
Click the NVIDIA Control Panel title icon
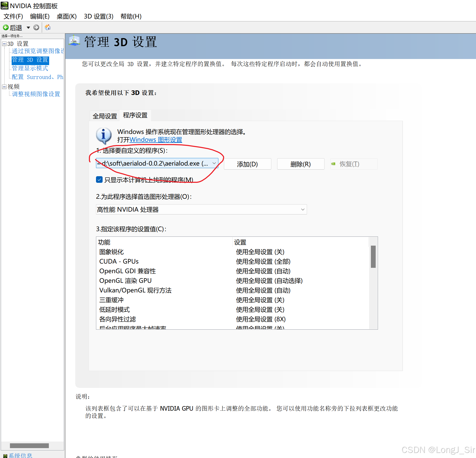[5, 6]
